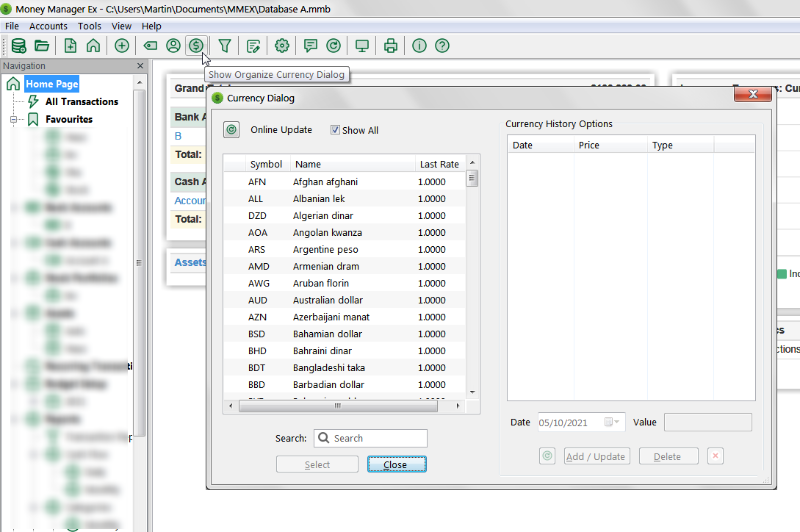Screen dimensions: 800x532
Task: Open the Accounts menu
Action: [49, 26]
